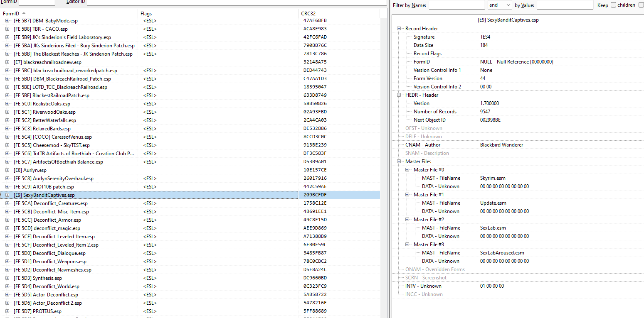Screen dimensions: 644x318
Task: Collapse Master File #3 entry
Action: 407,245
